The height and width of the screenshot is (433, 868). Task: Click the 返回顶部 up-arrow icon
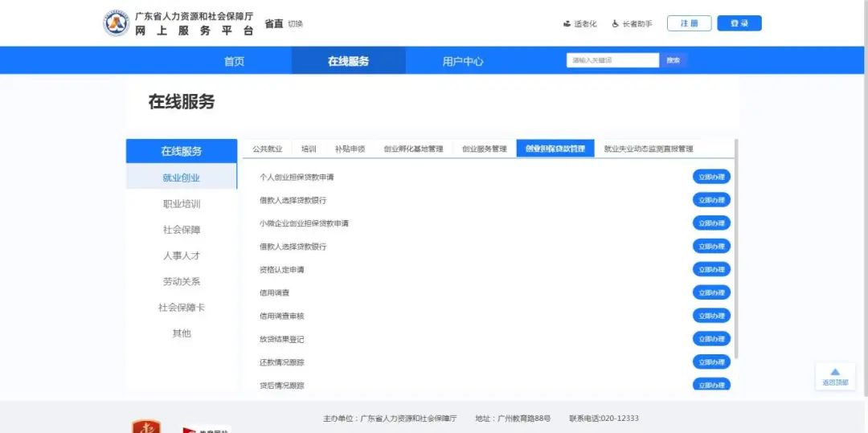point(835,372)
